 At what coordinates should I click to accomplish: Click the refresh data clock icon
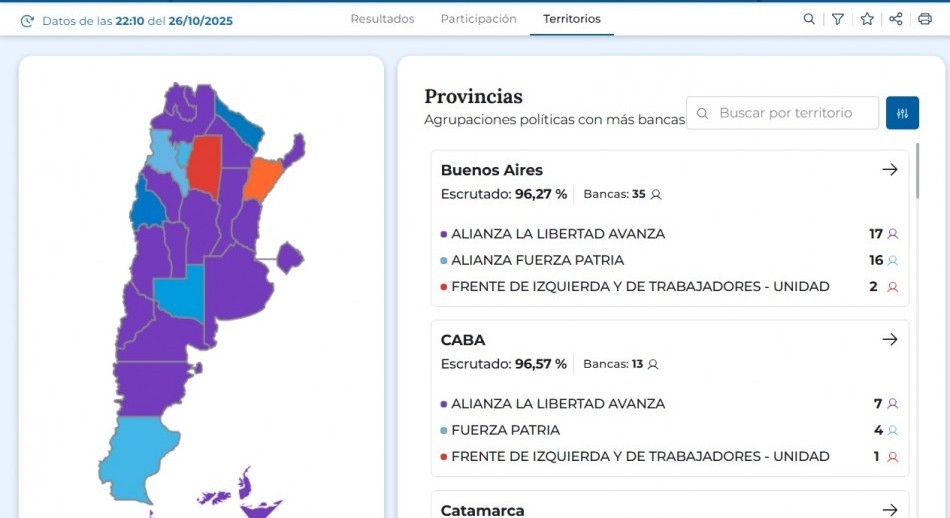(x=27, y=21)
